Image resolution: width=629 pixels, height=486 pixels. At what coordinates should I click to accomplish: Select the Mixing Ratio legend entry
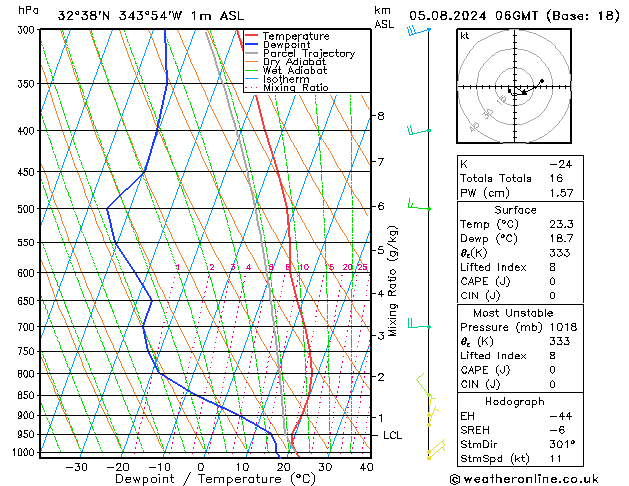click(x=295, y=88)
